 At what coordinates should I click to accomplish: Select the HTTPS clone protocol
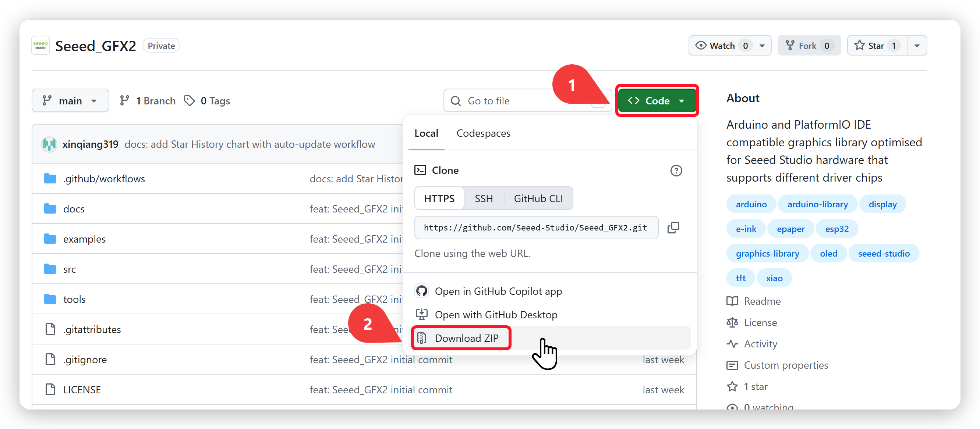tap(439, 199)
